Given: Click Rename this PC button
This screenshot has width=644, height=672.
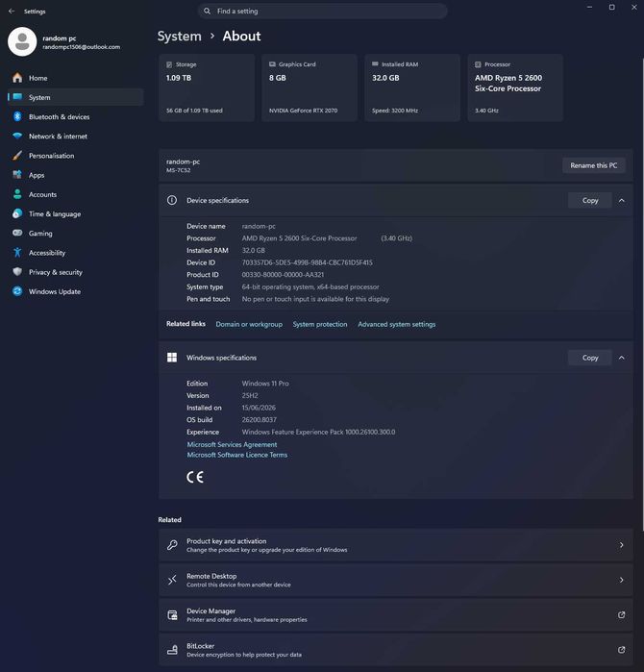Looking at the screenshot, I should click(593, 165).
